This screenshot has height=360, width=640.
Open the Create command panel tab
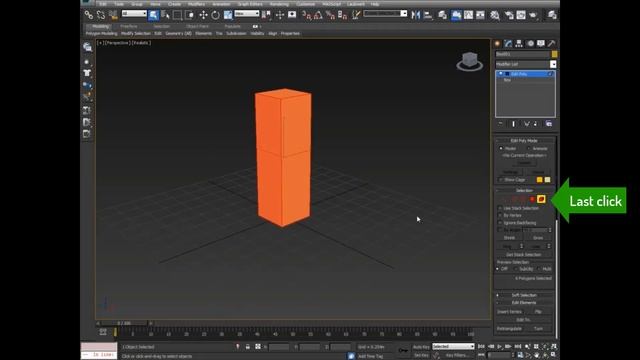coord(497,43)
